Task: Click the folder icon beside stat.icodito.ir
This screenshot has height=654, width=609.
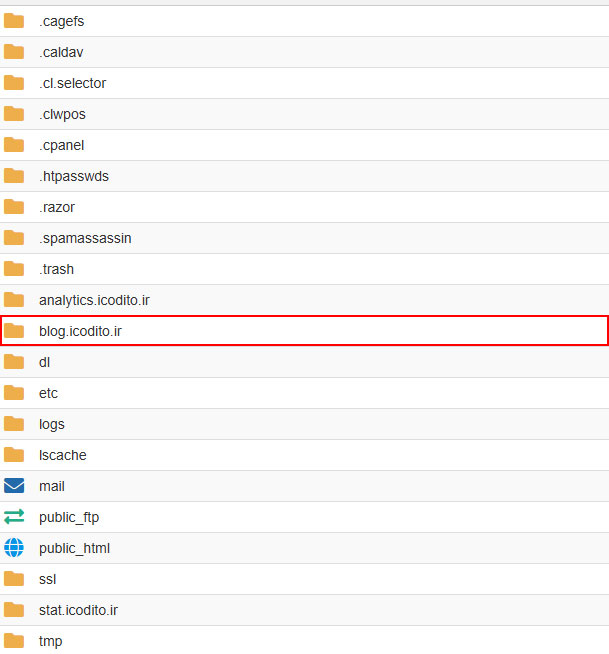Action: click(14, 610)
